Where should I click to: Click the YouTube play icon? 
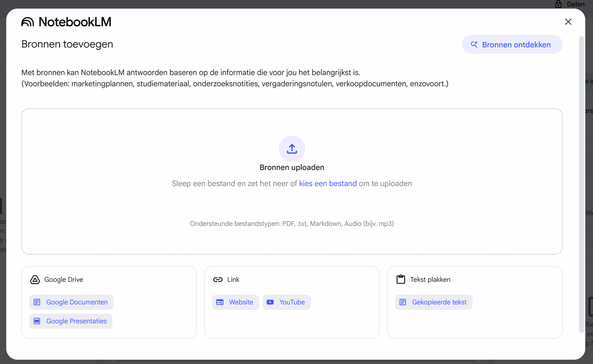coord(270,302)
